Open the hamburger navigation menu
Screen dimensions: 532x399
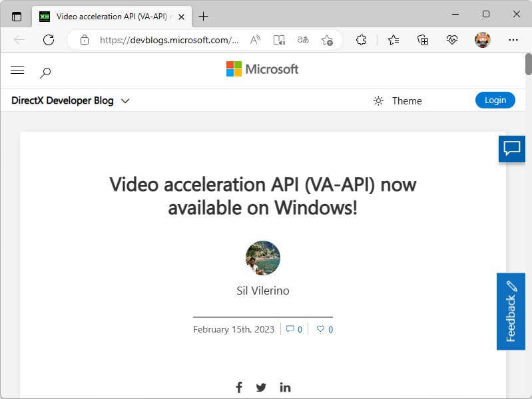[x=17, y=70]
